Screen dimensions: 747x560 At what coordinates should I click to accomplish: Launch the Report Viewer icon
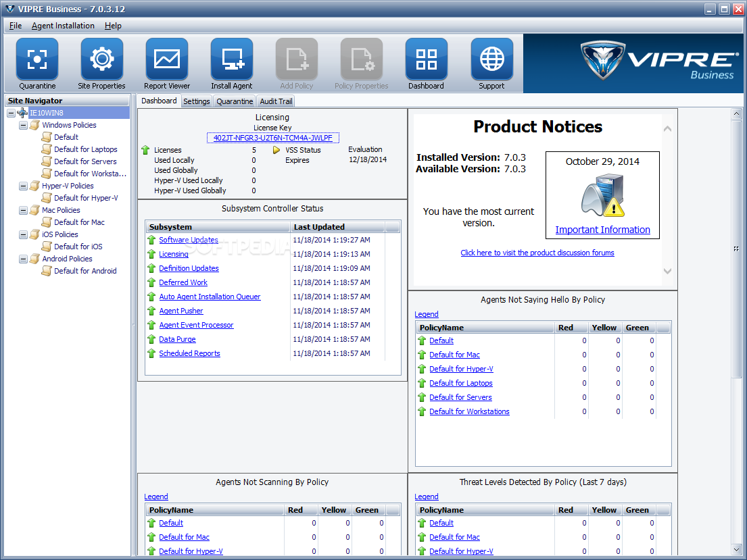(167, 59)
